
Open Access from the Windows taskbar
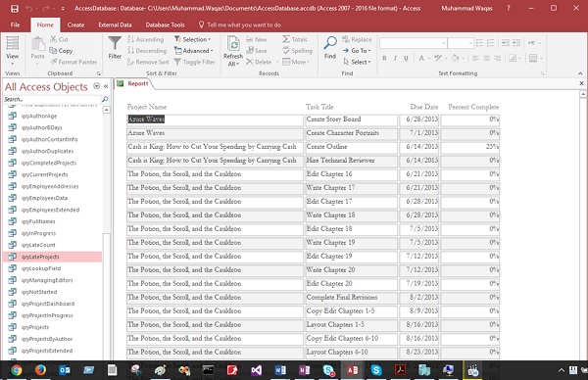pyautogui.click(x=352, y=370)
